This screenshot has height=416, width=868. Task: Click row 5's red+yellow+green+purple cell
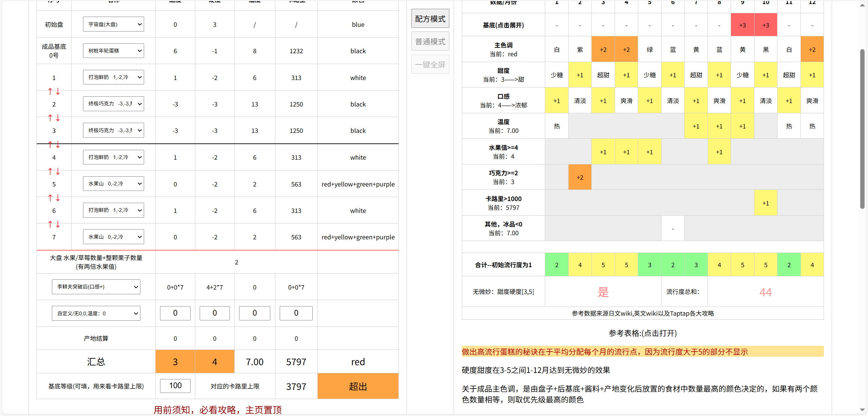pyautogui.click(x=358, y=184)
